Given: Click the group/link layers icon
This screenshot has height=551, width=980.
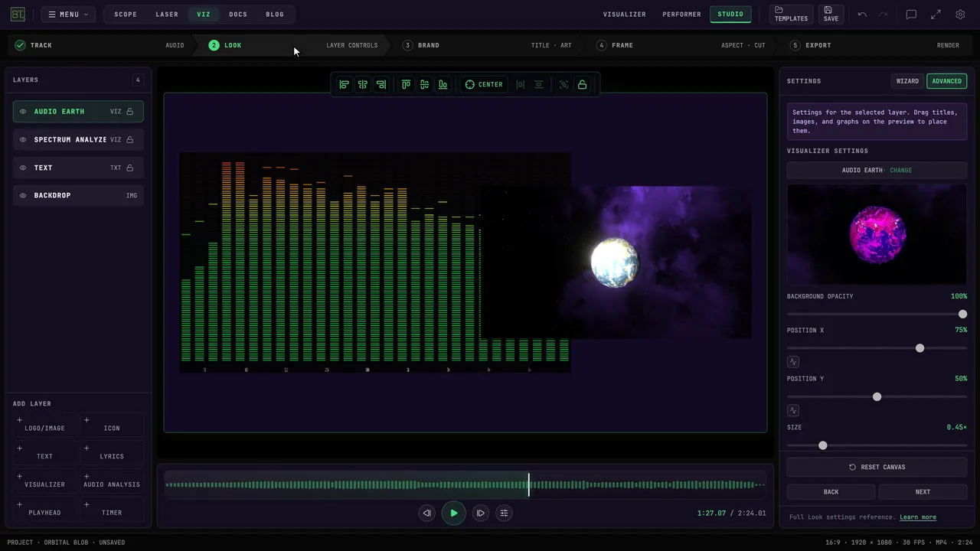Looking at the screenshot, I should [x=563, y=84].
